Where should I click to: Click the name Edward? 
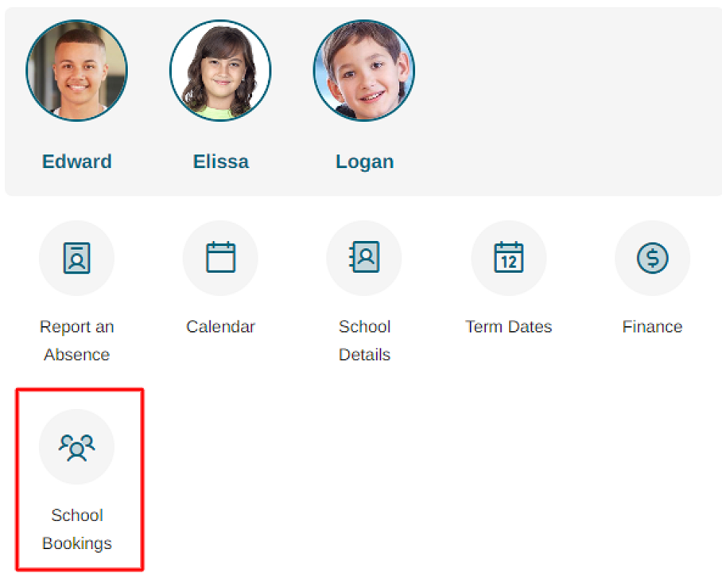click(x=77, y=161)
